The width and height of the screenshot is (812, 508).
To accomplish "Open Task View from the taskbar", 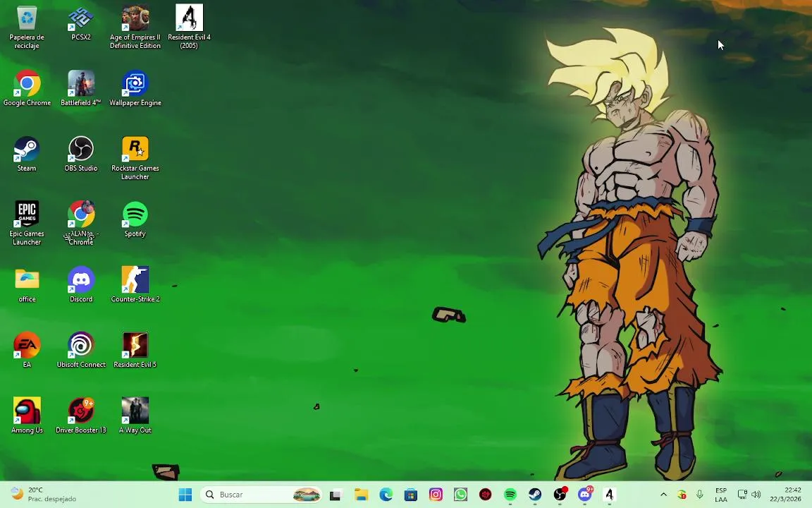I will pos(336,495).
